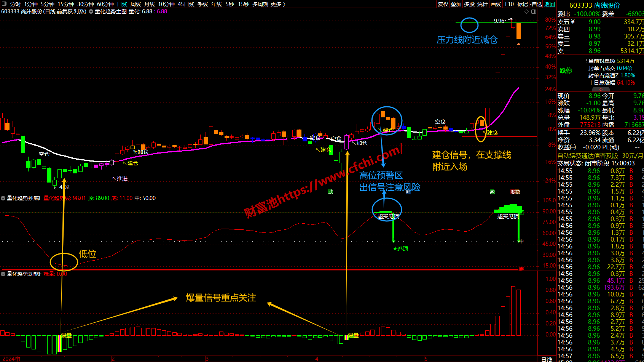Screen dimensions: 644x362
Task: Open F10 company information
Action: [x=509, y=4]
